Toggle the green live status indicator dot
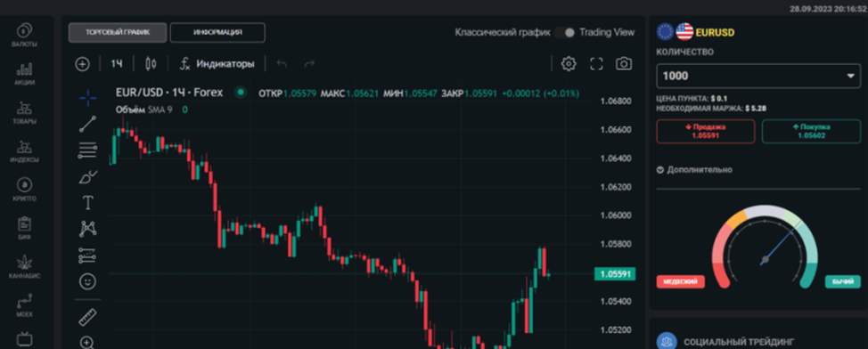The image size is (868, 349). click(241, 93)
